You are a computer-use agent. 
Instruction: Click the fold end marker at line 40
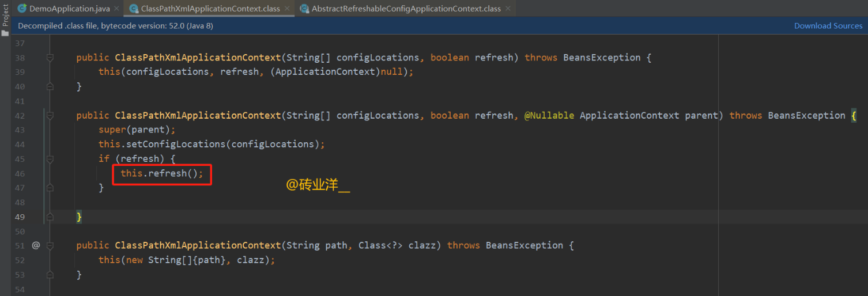(x=50, y=86)
